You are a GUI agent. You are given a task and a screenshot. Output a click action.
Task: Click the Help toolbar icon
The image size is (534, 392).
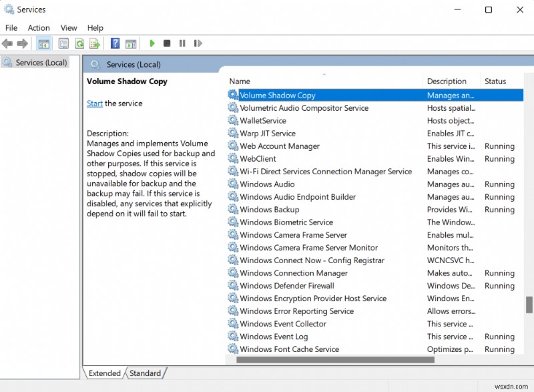pyautogui.click(x=115, y=43)
